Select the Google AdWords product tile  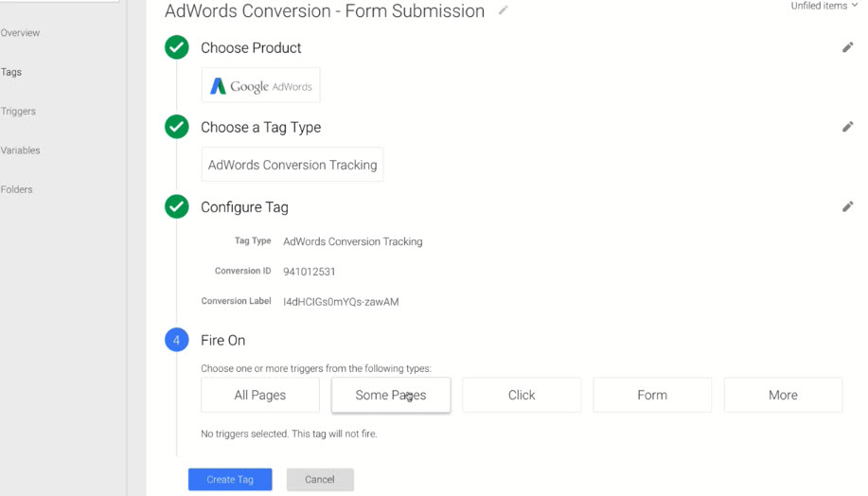click(x=260, y=85)
